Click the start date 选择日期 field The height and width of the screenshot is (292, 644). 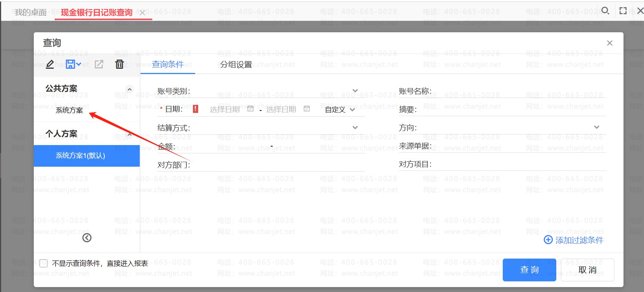225,109
